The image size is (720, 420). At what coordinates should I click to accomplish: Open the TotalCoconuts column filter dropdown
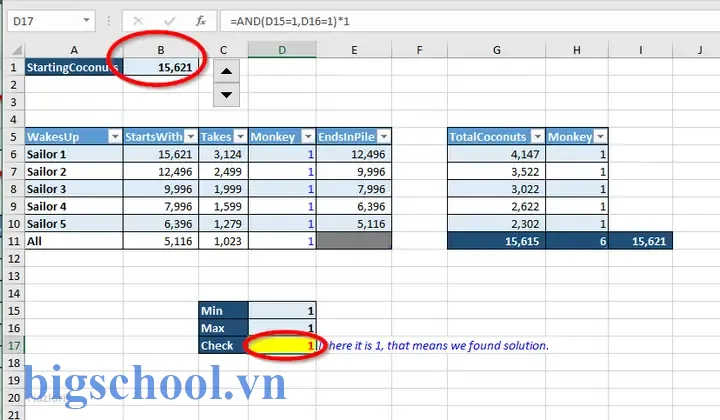pyautogui.click(x=537, y=137)
